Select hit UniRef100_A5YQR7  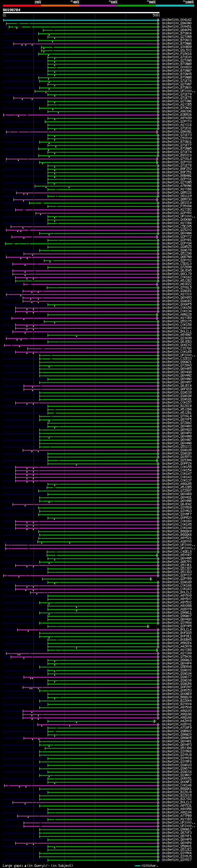(x=177, y=555)
